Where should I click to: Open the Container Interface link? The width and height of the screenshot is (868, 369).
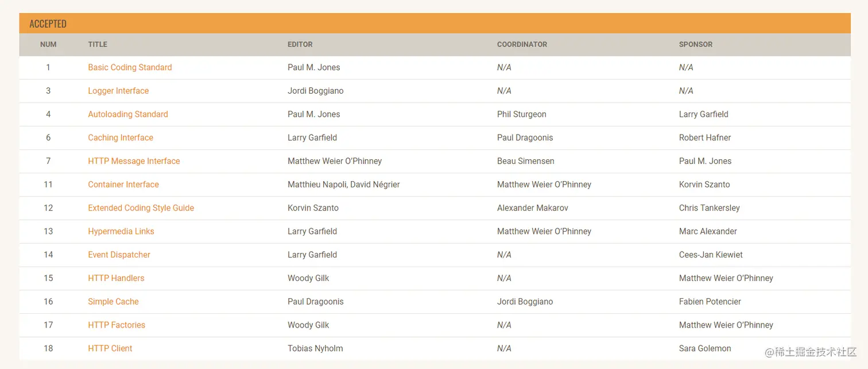123,184
